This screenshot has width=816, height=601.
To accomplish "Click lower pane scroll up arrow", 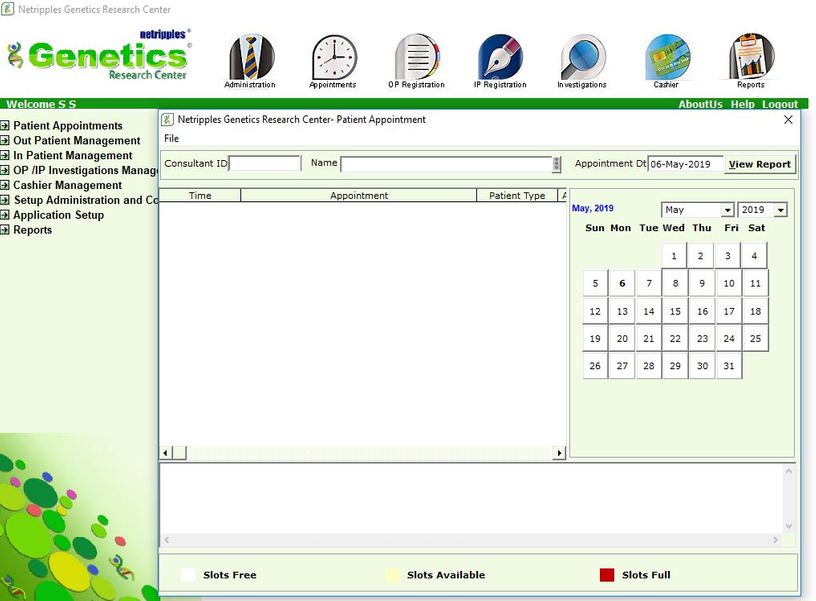I will [x=788, y=471].
